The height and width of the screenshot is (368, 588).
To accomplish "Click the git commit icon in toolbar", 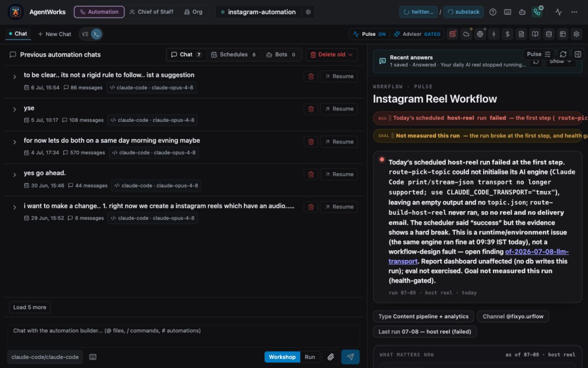I will point(494,34).
